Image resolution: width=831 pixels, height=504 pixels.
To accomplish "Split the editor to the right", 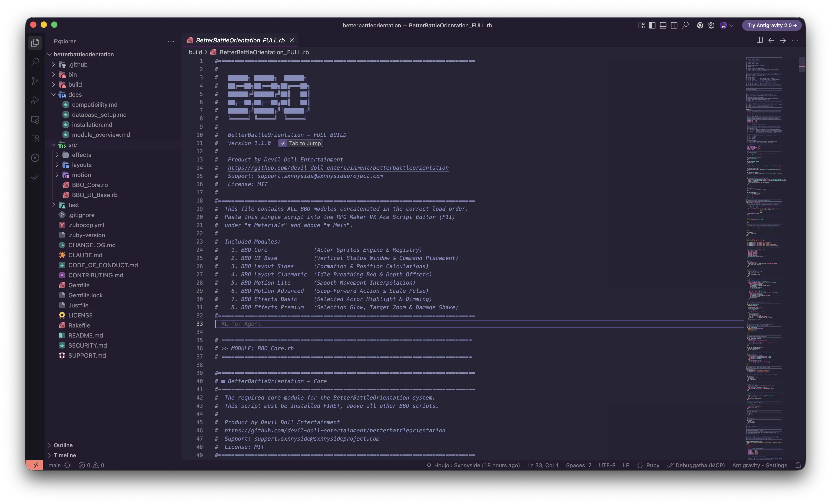I will pyautogui.click(x=759, y=40).
